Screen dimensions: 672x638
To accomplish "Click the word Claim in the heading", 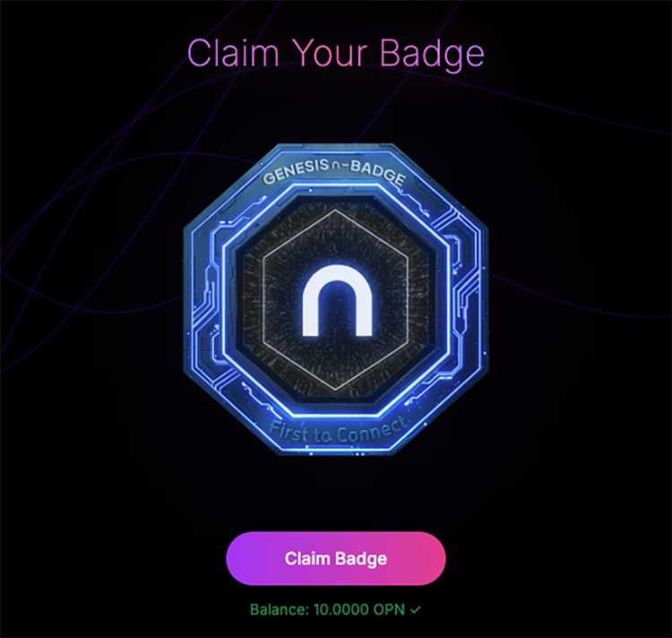I will point(233,53).
